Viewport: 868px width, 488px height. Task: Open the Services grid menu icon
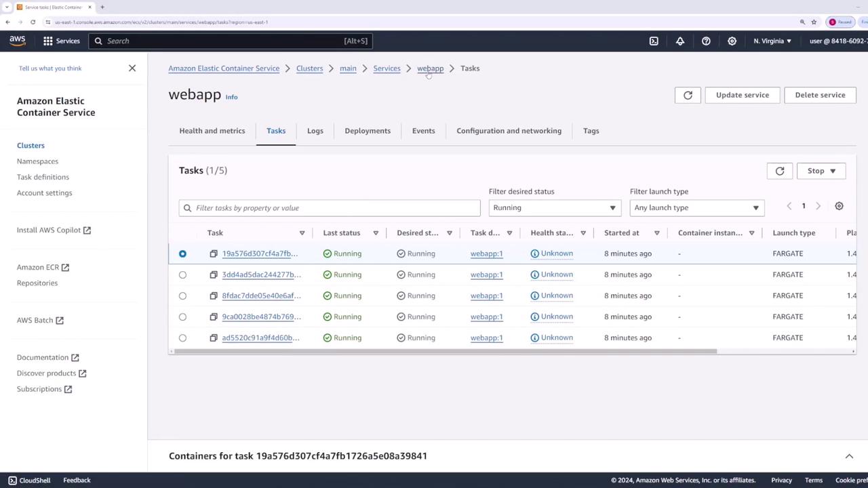pos(48,41)
